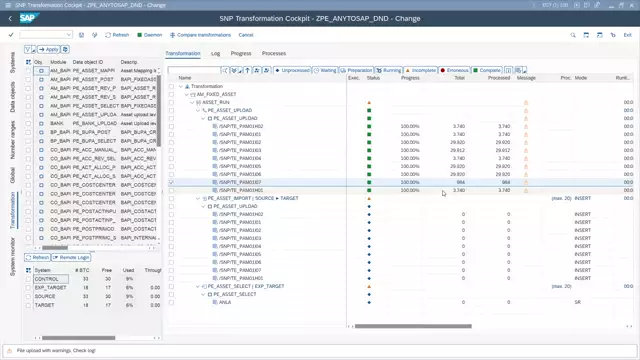Click the Erroneous status filter
This screenshot has height=360, width=640.
(454, 70)
